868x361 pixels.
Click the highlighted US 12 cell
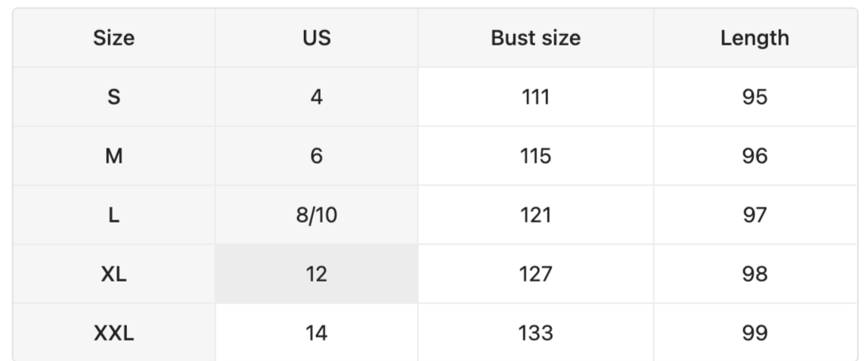coord(316,274)
